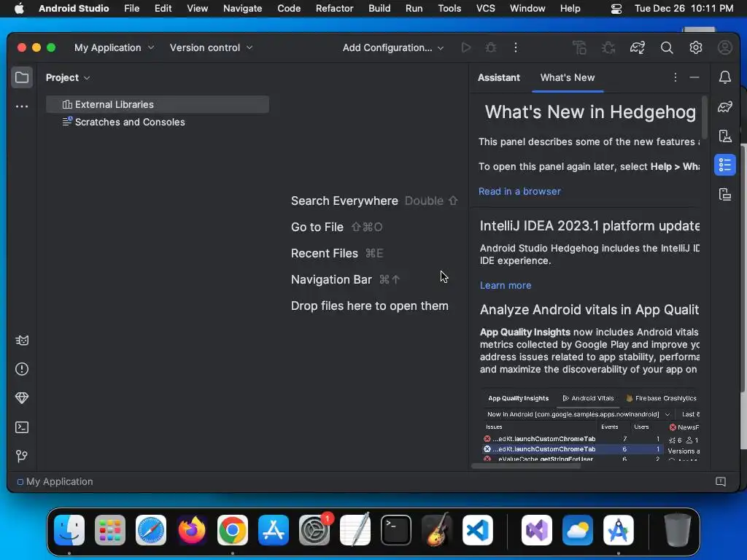Open the Project tool window folder icon
Screen dimensions: 747x560
pyautogui.click(x=22, y=77)
